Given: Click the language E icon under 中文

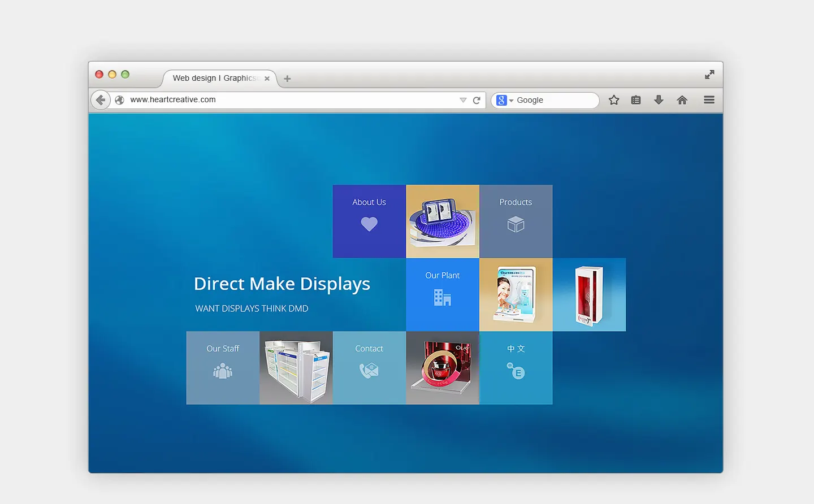Looking at the screenshot, I should (516, 371).
